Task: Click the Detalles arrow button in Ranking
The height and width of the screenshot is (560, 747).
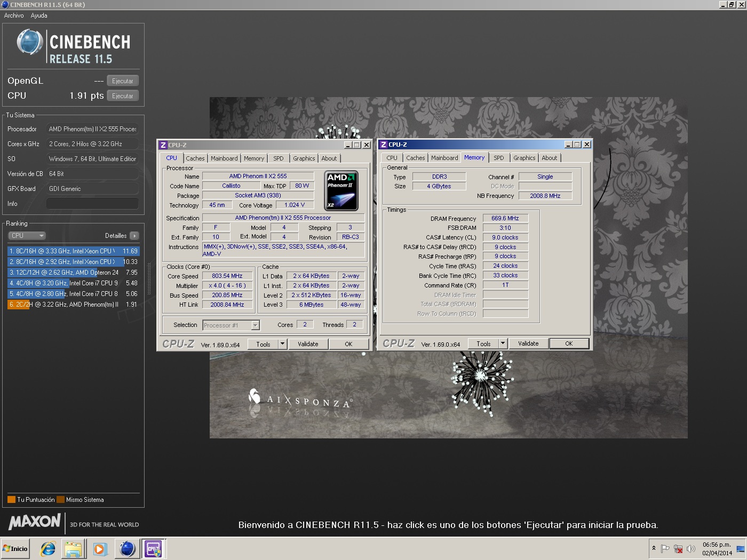Action: point(134,236)
